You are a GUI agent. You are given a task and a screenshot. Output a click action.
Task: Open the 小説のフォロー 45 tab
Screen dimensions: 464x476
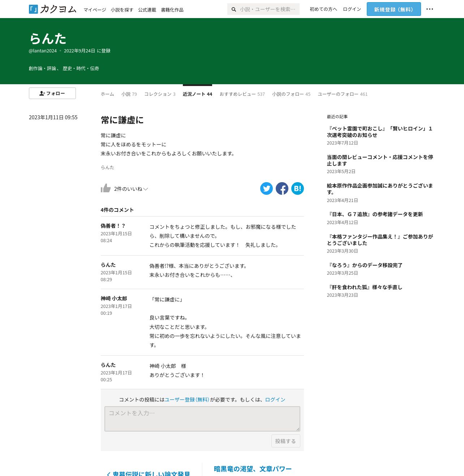tap(291, 94)
